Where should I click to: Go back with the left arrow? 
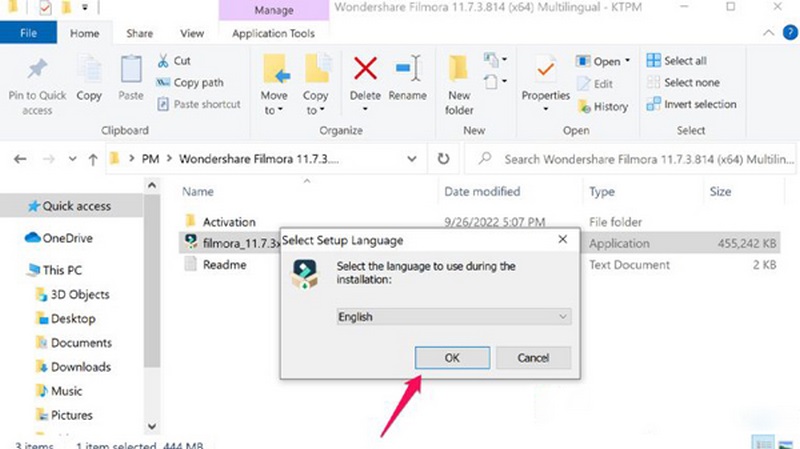click(20, 159)
